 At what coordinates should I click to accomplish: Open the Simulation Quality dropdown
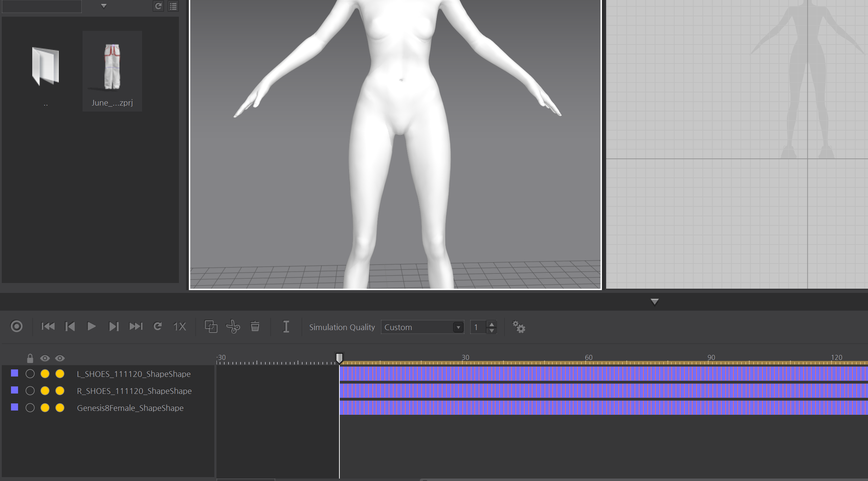coord(422,327)
